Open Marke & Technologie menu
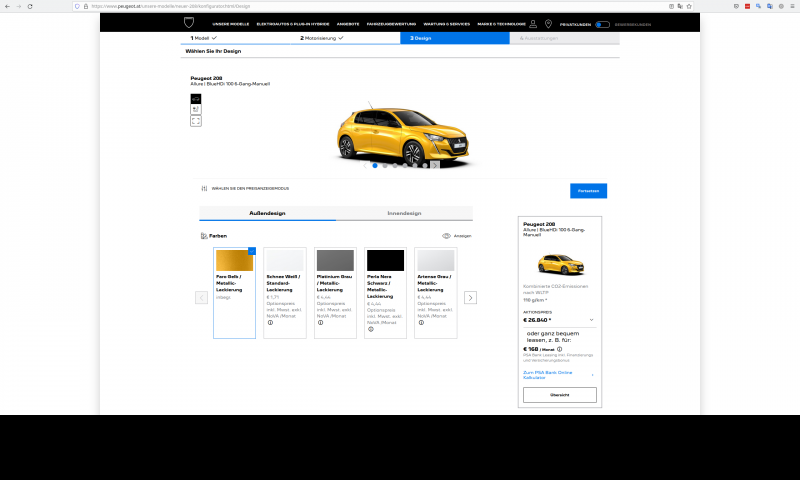 click(x=502, y=24)
